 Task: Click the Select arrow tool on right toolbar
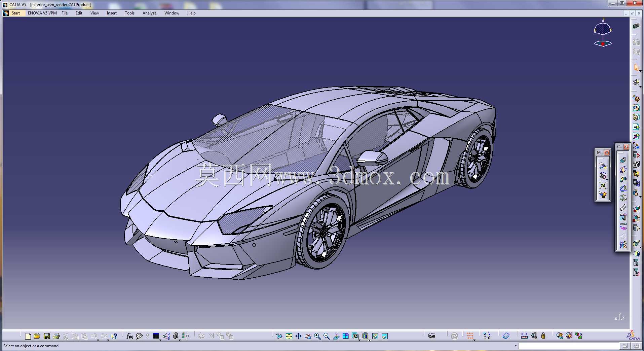(x=636, y=67)
